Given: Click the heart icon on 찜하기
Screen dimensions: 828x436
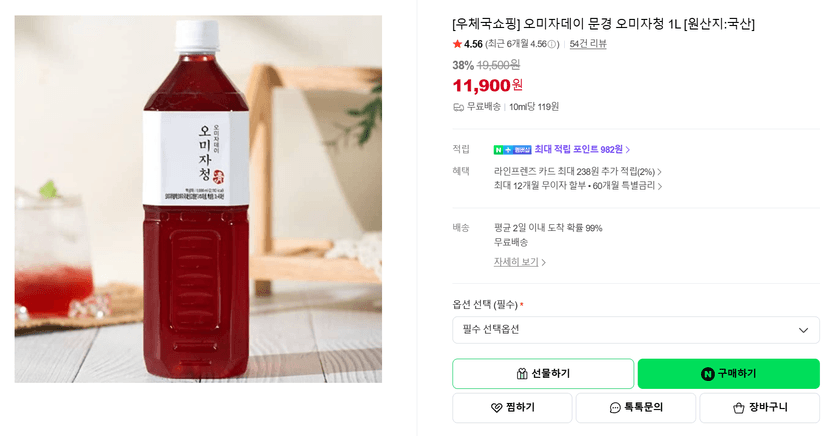Looking at the screenshot, I should 496,407.
